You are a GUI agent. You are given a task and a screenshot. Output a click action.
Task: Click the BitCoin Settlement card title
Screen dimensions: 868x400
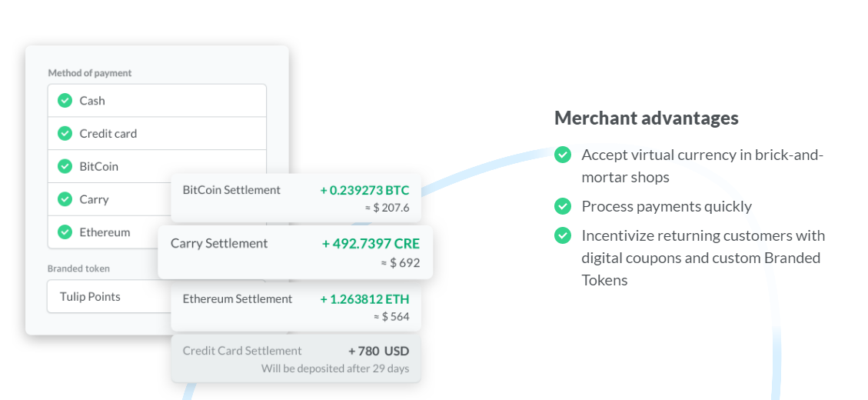(x=231, y=190)
